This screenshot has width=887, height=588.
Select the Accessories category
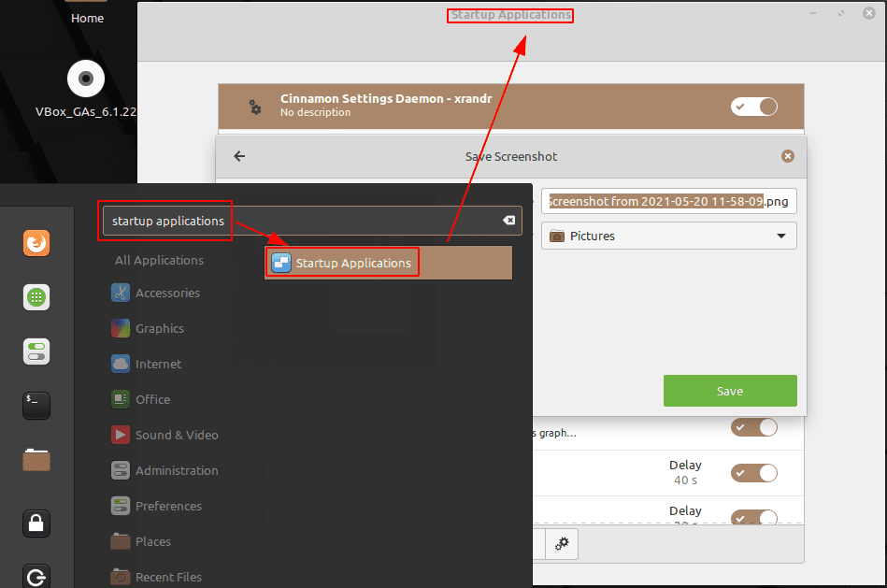[155, 293]
